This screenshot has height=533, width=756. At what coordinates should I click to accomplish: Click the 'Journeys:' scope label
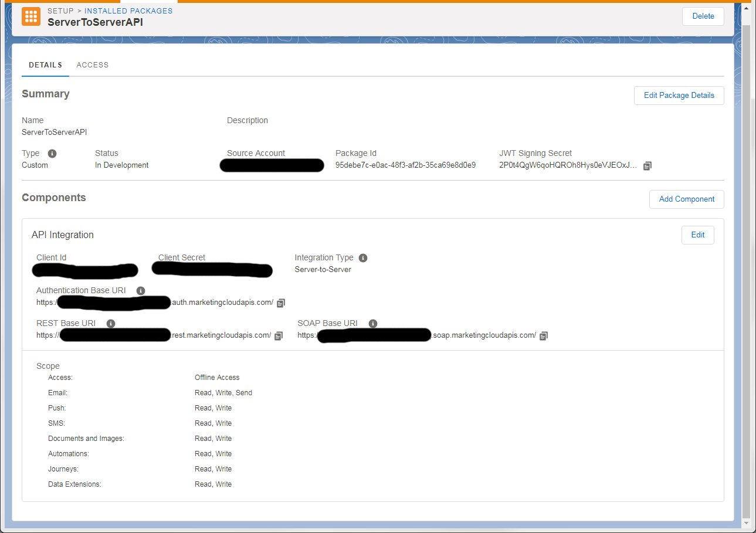[63, 469]
